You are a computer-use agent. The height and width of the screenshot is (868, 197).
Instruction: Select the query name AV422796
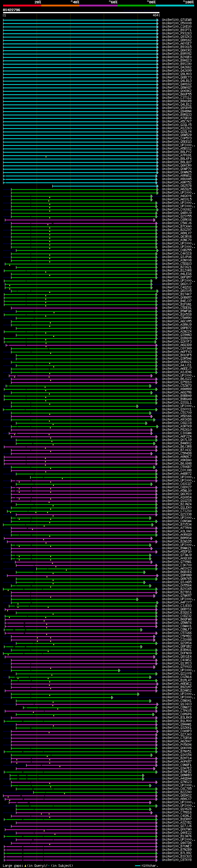coord(11,10)
